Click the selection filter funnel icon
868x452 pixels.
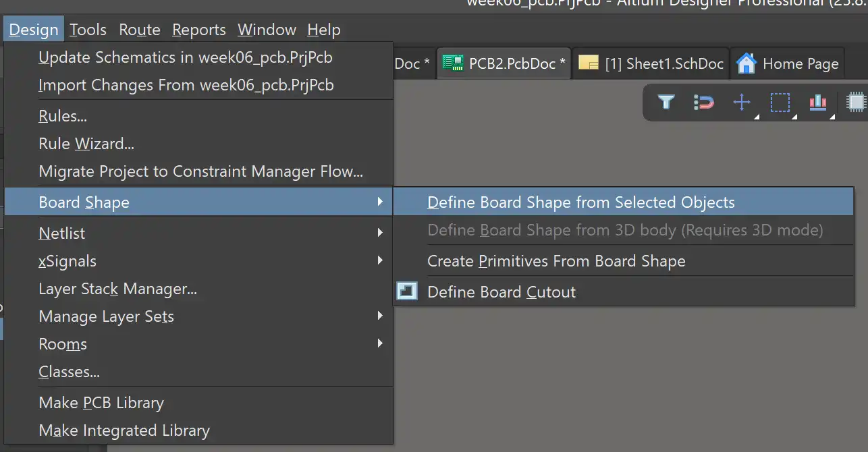coord(666,103)
